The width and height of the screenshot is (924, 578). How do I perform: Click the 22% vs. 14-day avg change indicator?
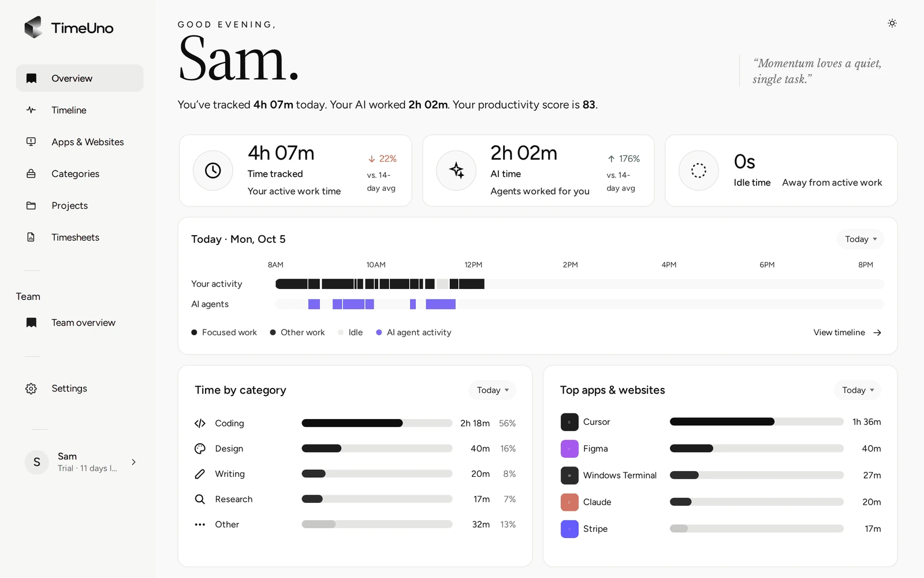tap(382, 173)
